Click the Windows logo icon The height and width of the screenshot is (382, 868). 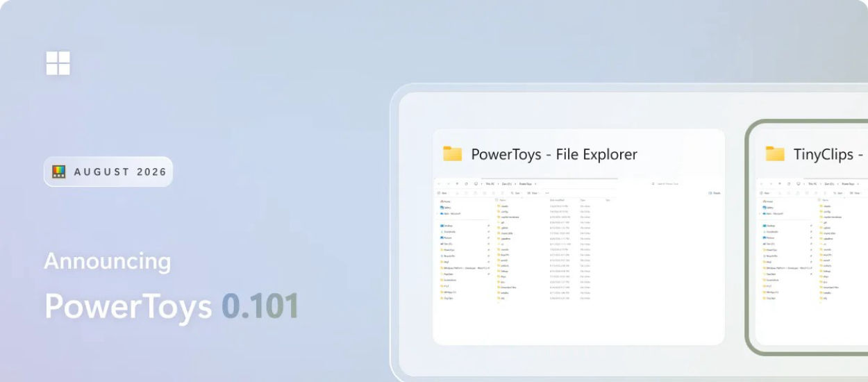(x=58, y=63)
